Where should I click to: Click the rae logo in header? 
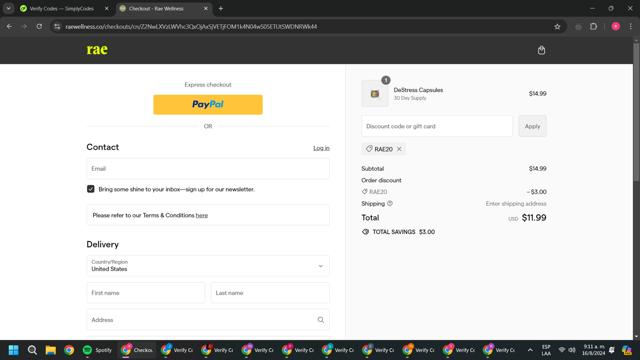[x=97, y=49]
